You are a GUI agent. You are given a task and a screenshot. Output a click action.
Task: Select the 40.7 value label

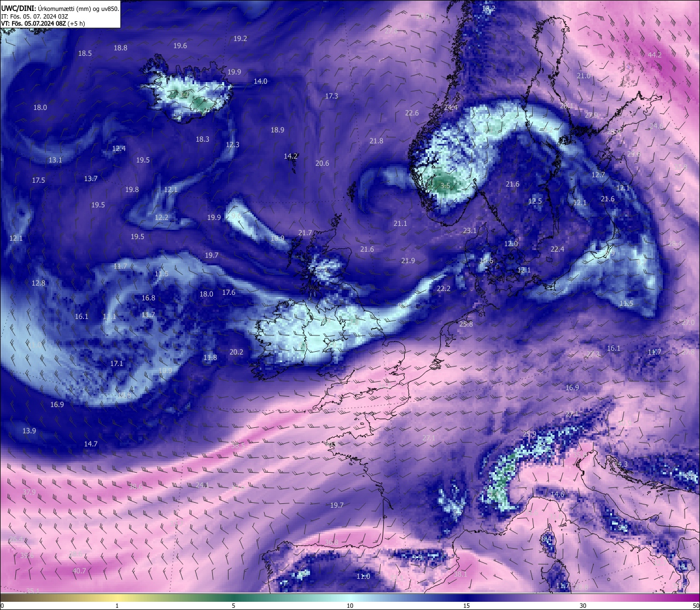point(79,571)
